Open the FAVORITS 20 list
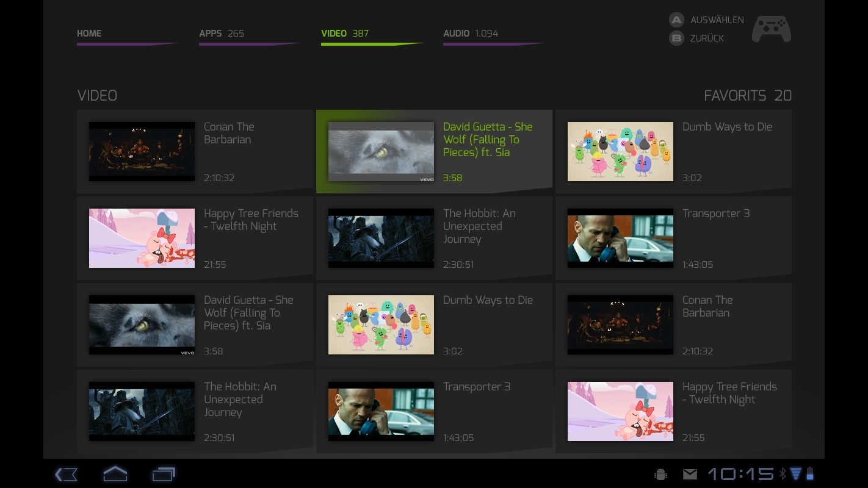868x488 pixels. click(747, 96)
